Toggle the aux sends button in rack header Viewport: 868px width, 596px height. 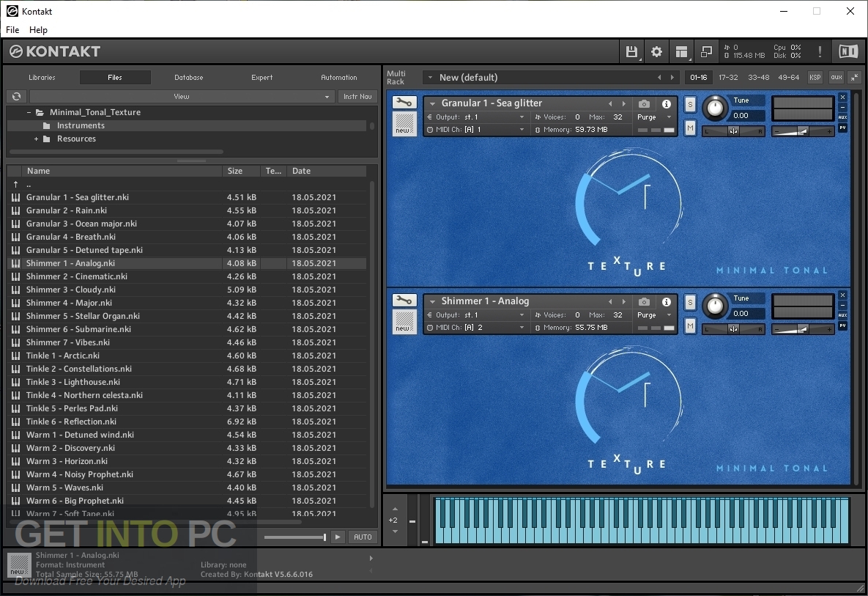(x=837, y=78)
